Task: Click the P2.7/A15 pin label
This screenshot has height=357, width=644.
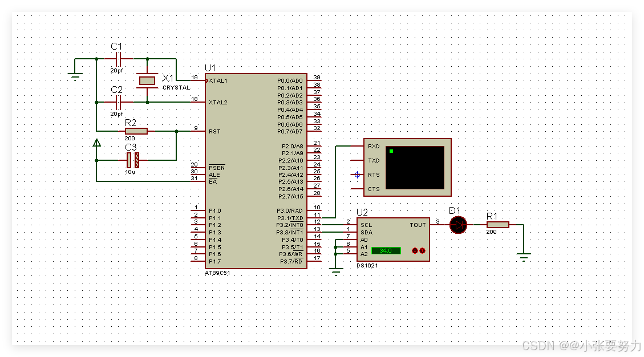Action: 291,196
